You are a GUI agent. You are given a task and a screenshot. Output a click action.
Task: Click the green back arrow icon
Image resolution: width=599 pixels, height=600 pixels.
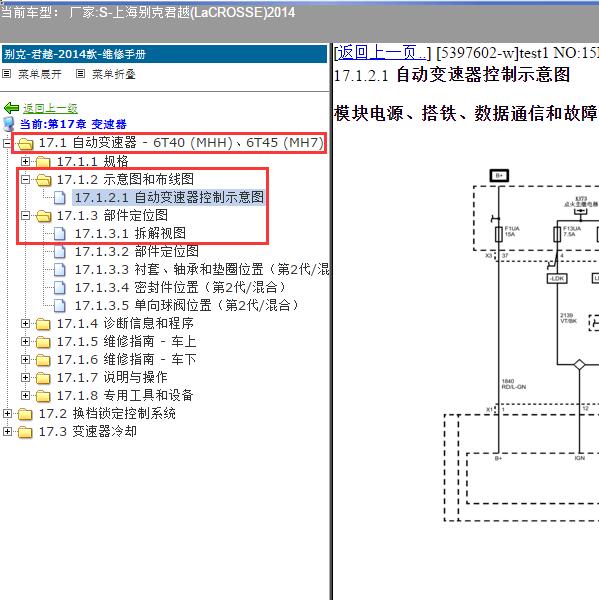[11, 108]
